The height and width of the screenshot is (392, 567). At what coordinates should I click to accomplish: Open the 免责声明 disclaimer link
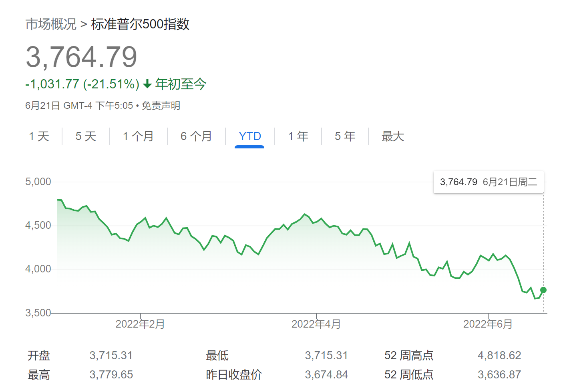click(161, 106)
